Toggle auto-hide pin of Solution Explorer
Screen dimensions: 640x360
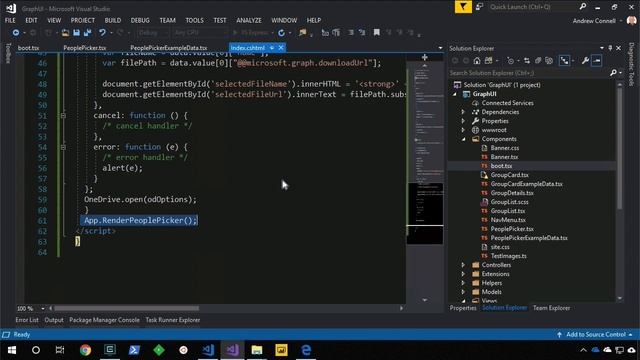[610, 48]
